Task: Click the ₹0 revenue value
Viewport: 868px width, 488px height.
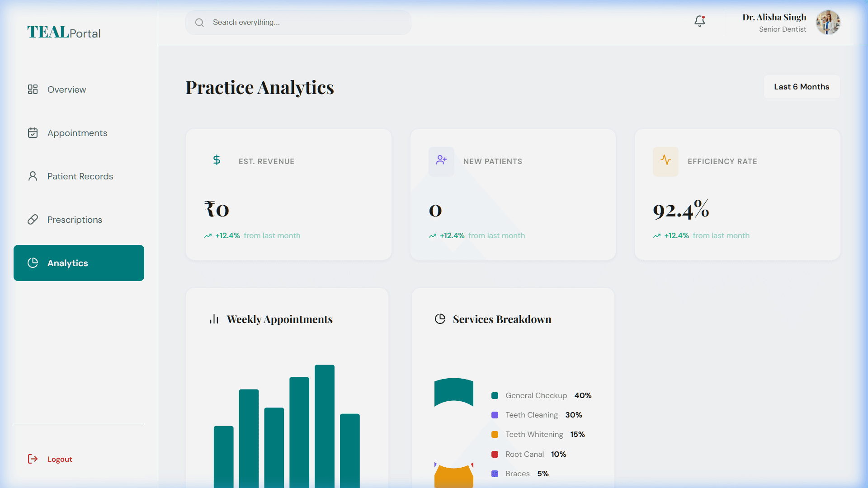Action: [217, 209]
